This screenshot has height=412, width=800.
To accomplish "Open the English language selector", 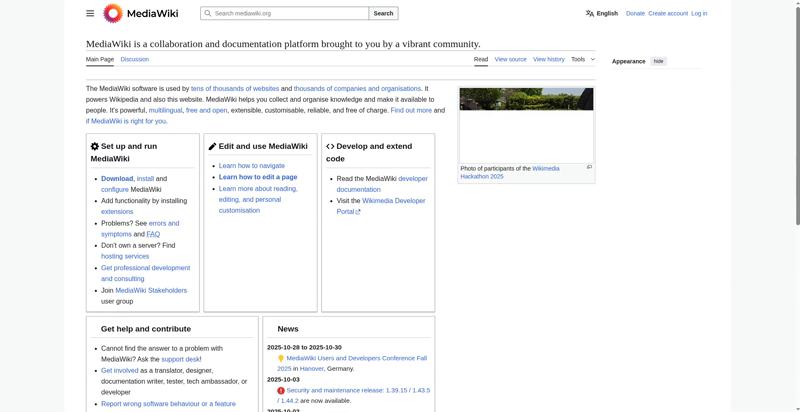I will click(x=606, y=13).
